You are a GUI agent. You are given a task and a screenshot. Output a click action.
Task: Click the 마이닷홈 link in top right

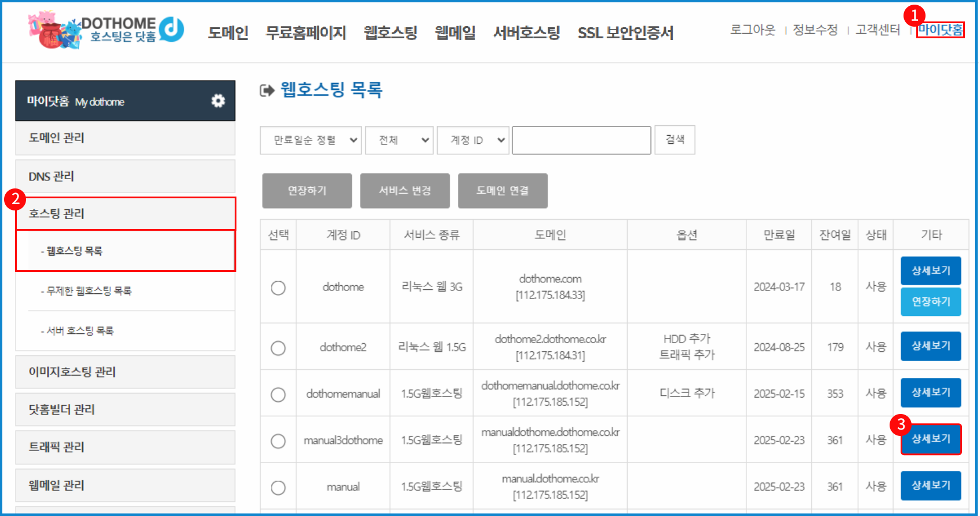coord(940,30)
